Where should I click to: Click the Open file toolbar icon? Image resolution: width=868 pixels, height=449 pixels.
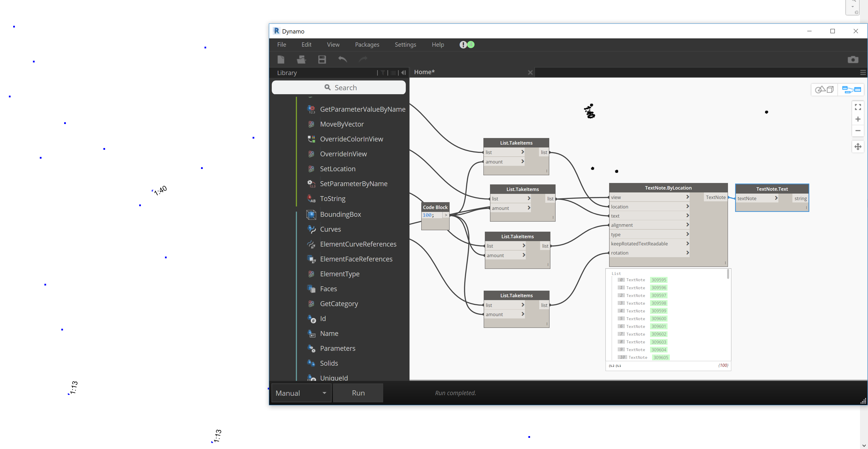click(301, 60)
